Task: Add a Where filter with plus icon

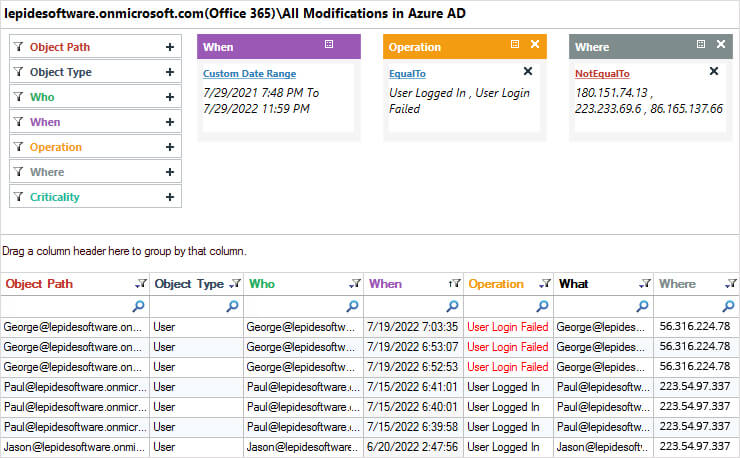Action: point(170,172)
